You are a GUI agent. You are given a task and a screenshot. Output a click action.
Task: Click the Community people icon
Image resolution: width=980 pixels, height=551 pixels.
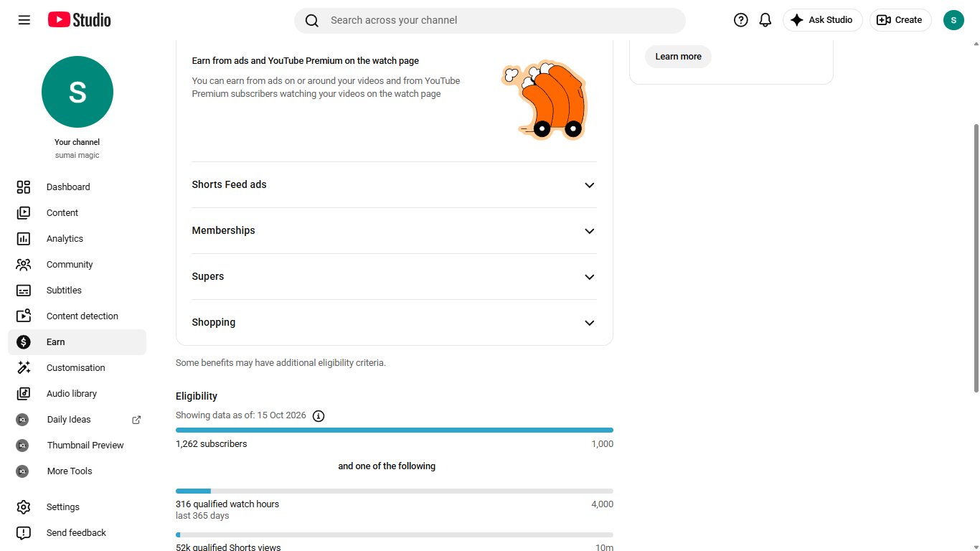pyautogui.click(x=24, y=265)
